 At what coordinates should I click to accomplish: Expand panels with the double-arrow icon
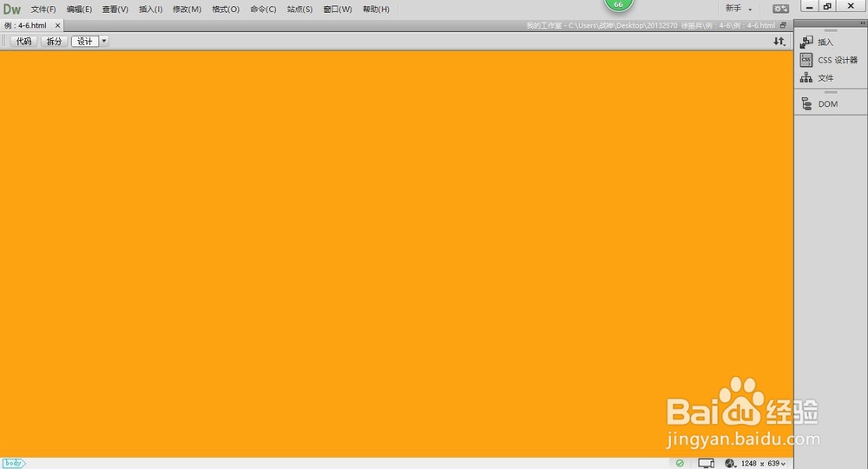click(x=863, y=23)
